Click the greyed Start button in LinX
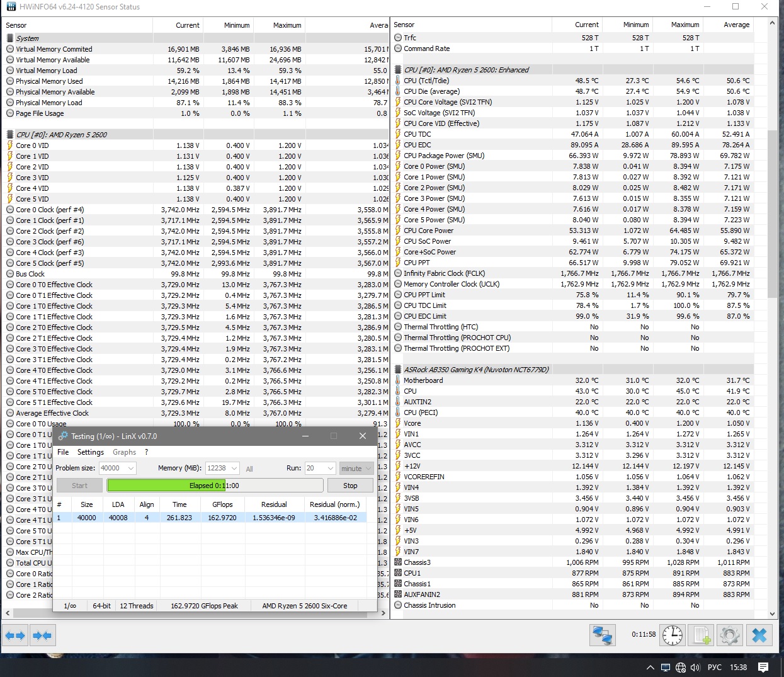This screenshot has height=677, width=784. click(x=79, y=486)
